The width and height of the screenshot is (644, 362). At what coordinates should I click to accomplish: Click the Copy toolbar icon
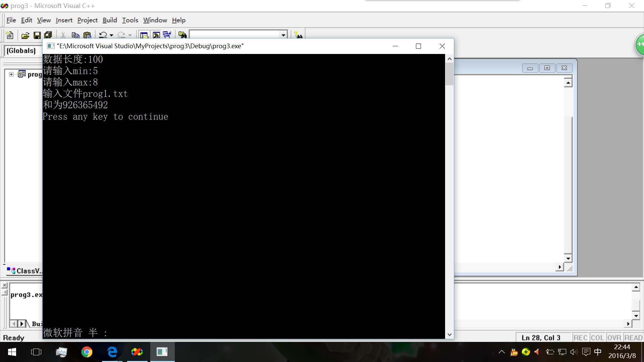pyautogui.click(x=75, y=35)
